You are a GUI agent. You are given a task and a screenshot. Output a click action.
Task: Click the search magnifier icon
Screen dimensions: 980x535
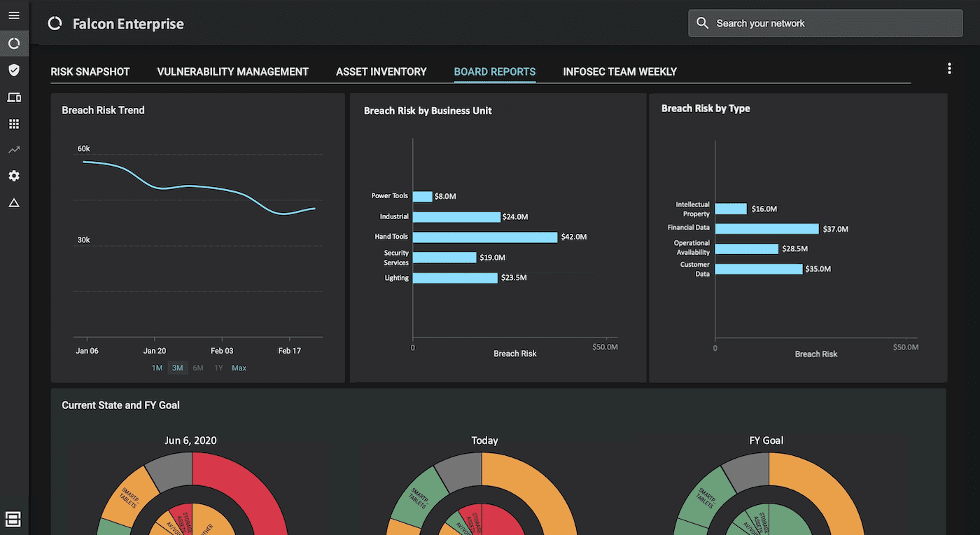pyautogui.click(x=703, y=23)
